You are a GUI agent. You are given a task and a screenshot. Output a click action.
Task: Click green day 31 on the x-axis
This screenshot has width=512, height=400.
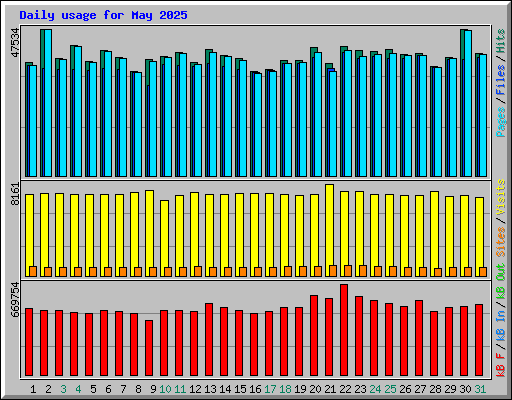pos(480,389)
